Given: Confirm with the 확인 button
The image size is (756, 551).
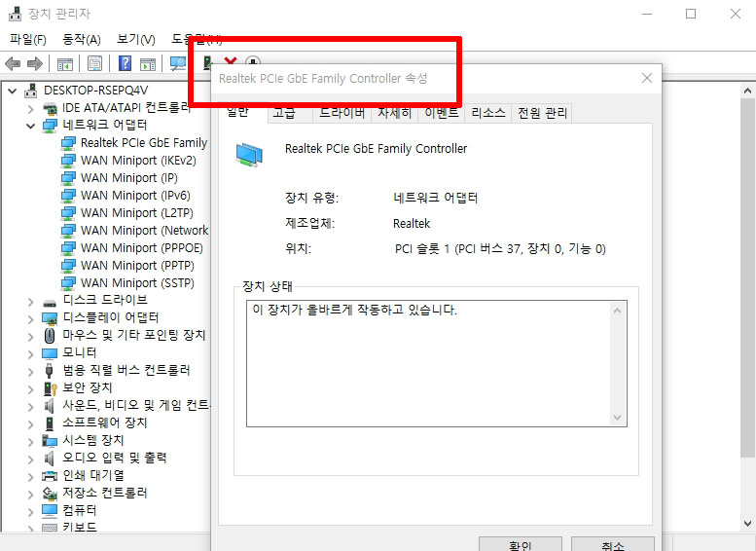Looking at the screenshot, I should pos(521,544).
